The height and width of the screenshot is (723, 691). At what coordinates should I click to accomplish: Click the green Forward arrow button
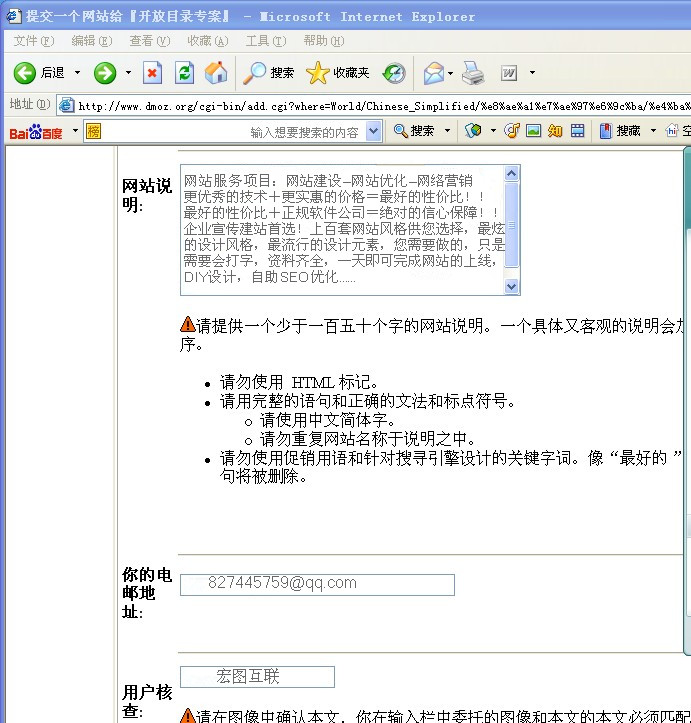pyautogui.click(x=105, y=73)
